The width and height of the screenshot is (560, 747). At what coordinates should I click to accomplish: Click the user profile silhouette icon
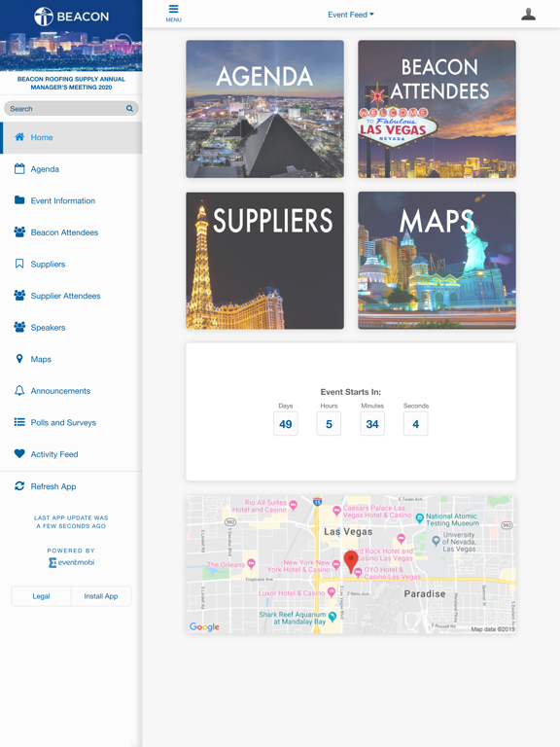pyautogui.click(x=528, y=15)
